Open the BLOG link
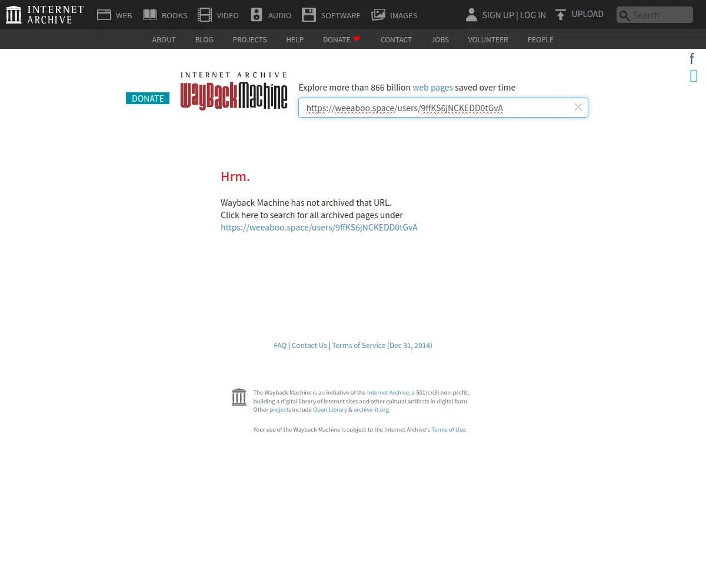Viewport: 706px width, 588px height. coord(204,39)
